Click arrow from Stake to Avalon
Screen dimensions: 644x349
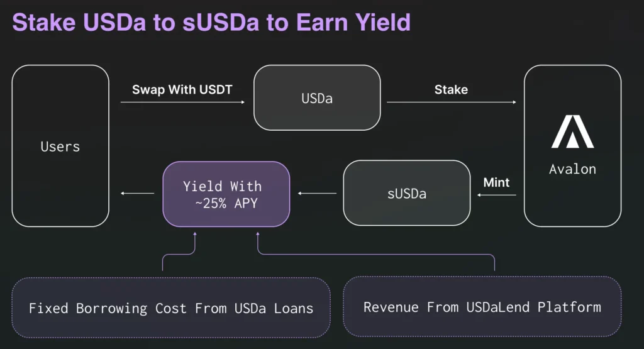452,102
